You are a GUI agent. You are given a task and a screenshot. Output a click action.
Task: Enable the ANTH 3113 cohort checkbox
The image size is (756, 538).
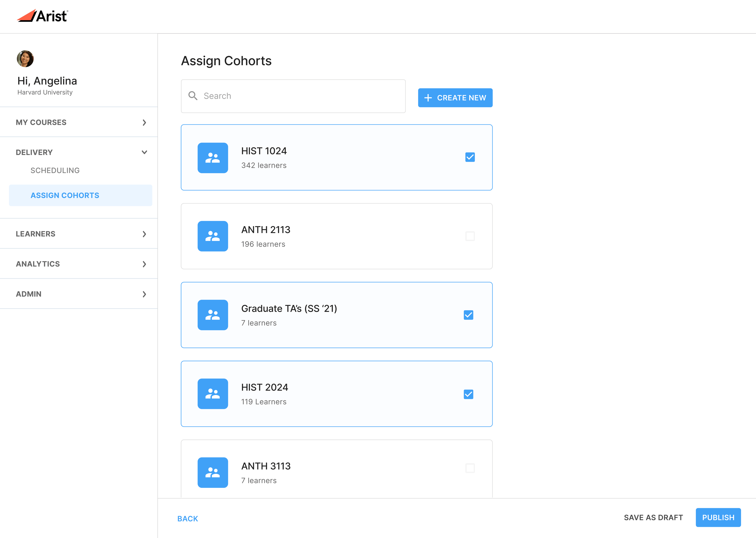(470, 468)
